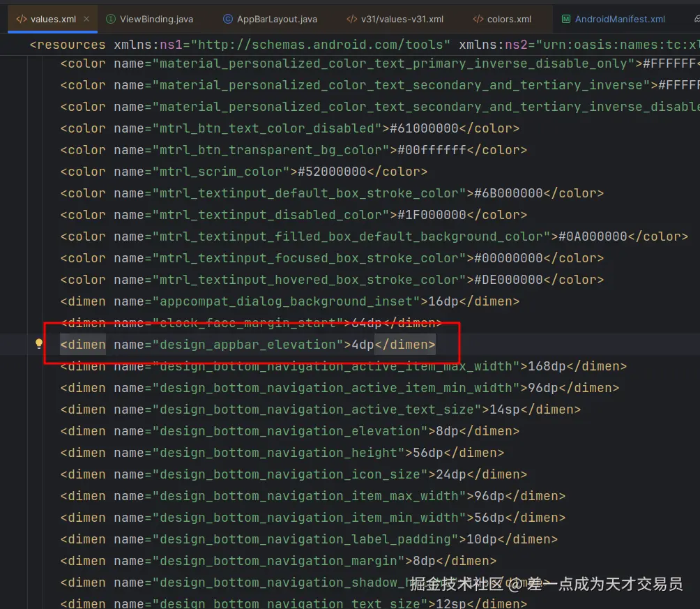This screenshot has width=700, height=609.
Task: Click the design_bottom_navigation_elevation line
Action: pos(290,431)
